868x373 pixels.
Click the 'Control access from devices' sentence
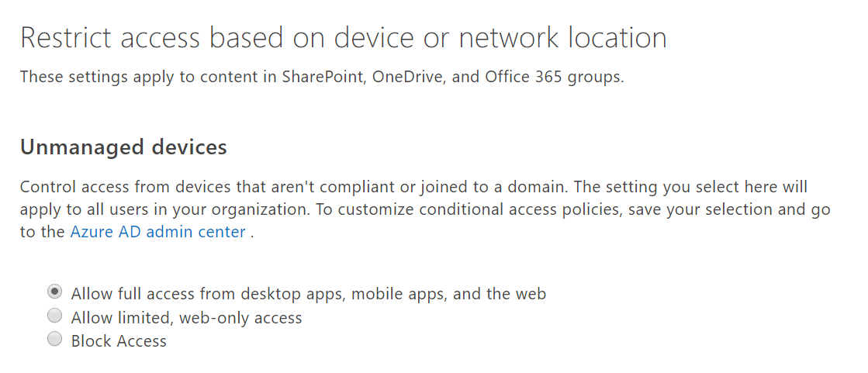293,187
